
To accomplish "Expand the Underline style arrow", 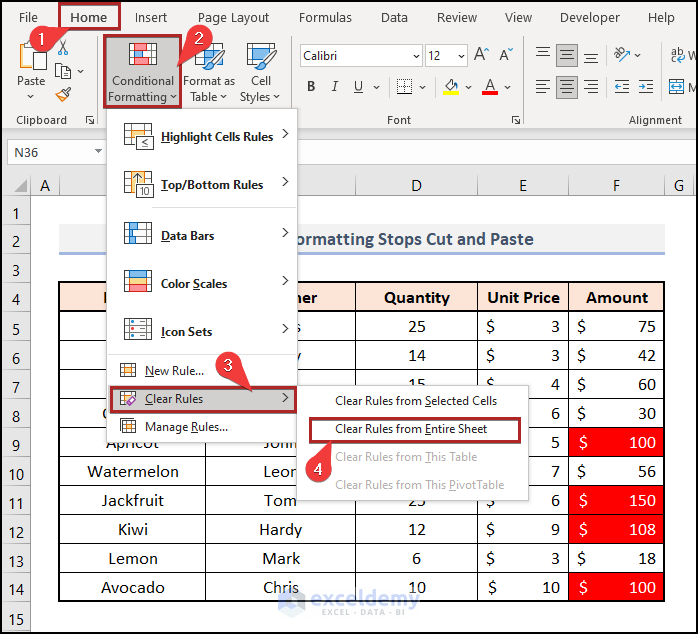I will 376,87.
